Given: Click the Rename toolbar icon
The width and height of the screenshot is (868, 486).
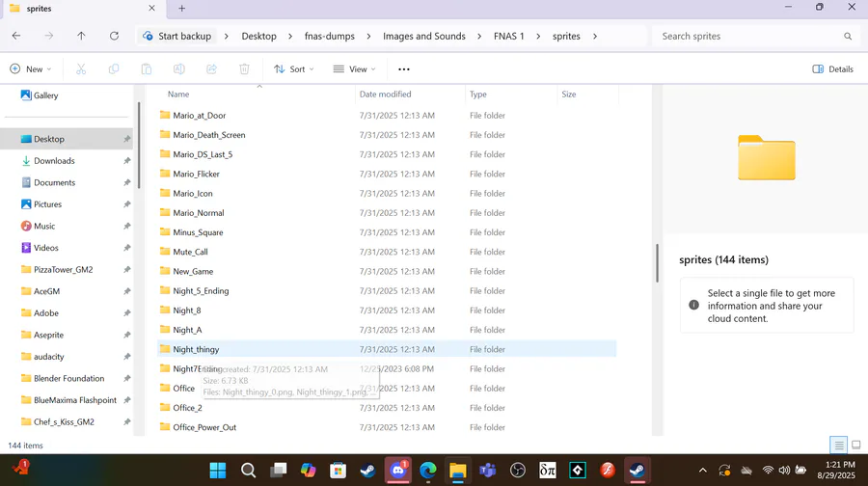Looking at the screenshot, I should point(178,69).
